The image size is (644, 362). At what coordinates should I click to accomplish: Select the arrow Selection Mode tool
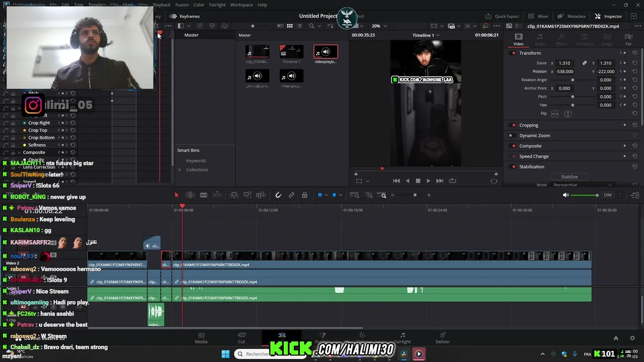coord(176,195)
